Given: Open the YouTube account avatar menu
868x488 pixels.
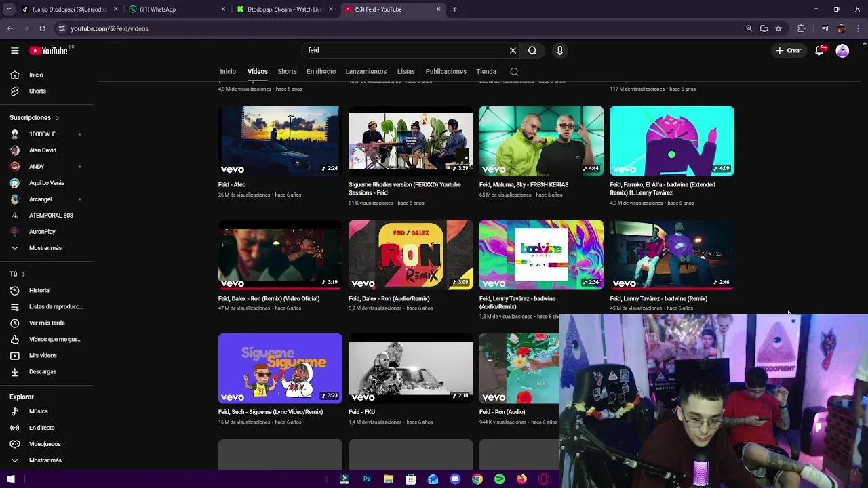Looking at the screenshot, I should (x=842, y=50).
